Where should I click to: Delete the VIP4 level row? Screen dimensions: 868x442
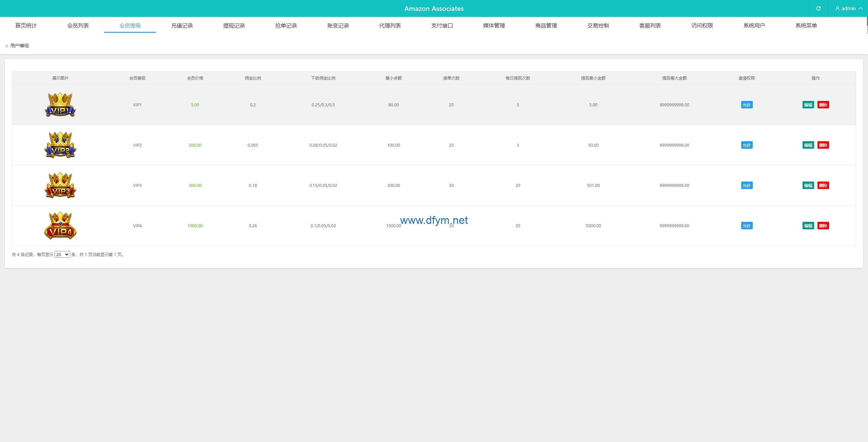click(x=823, y=226)
